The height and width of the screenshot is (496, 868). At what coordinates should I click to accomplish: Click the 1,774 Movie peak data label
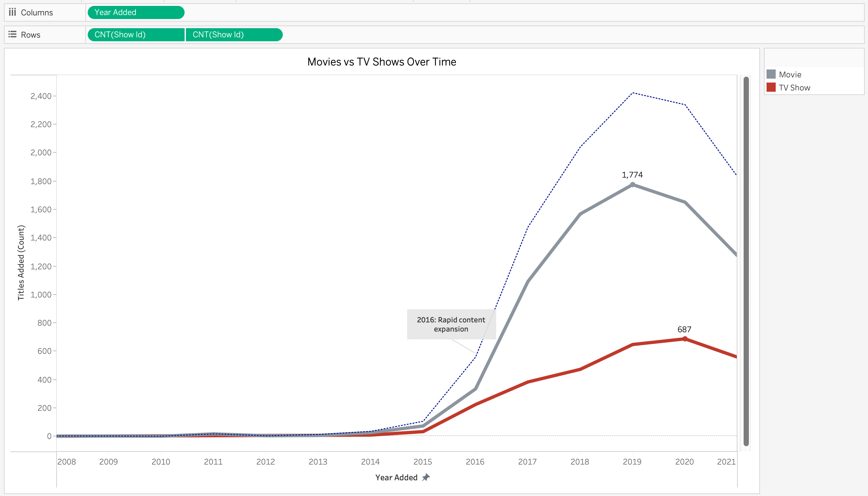[632, 175]
